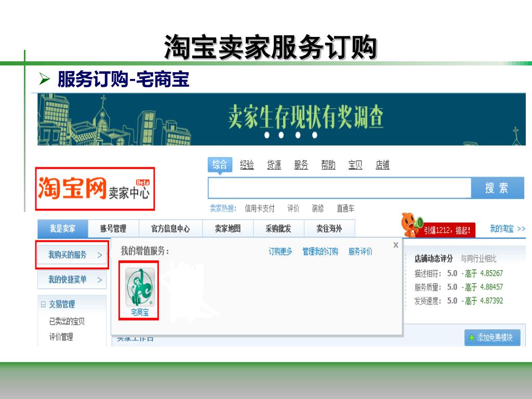Focus the seller center search box
The height and width of the screenshot is (399, 532).
pos(340,188)
